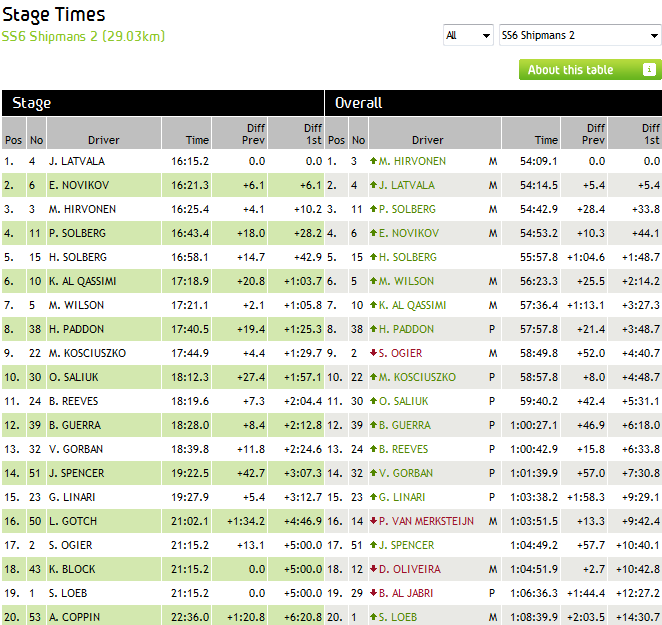
Task: Click the red down arrow beside S. Ogier
Action: (373, 353)
